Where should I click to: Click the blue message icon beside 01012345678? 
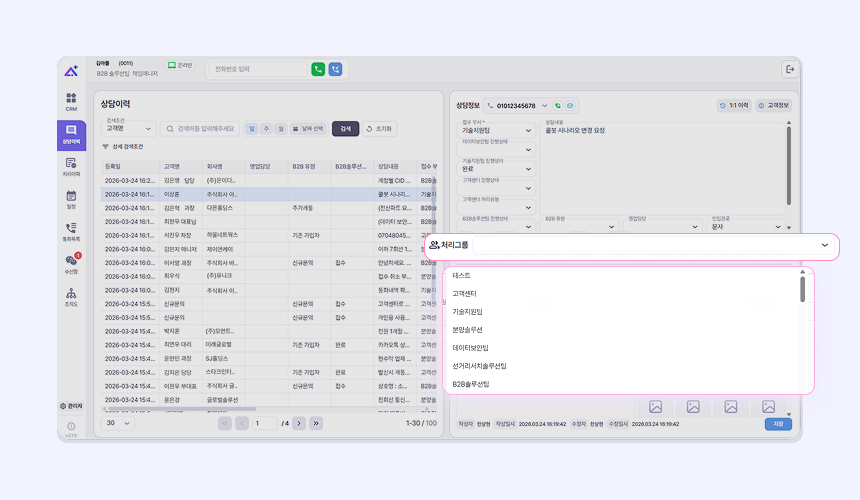(x=570, y=105)
